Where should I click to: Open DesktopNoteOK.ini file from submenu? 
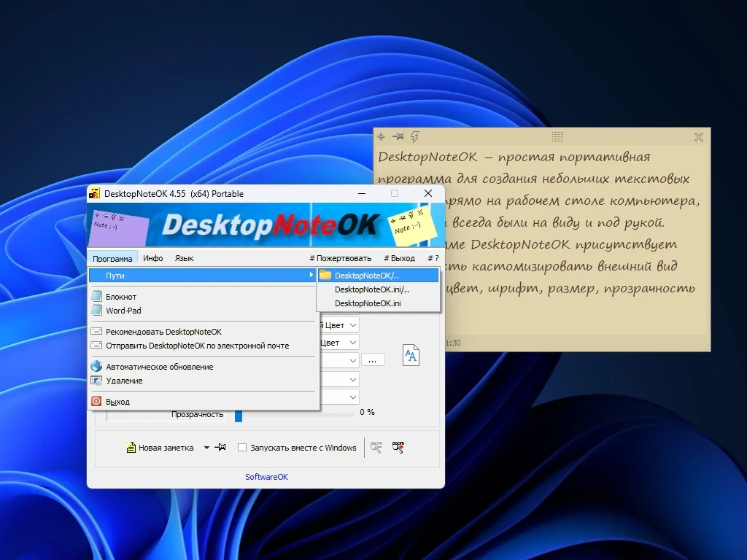point(379,303)
